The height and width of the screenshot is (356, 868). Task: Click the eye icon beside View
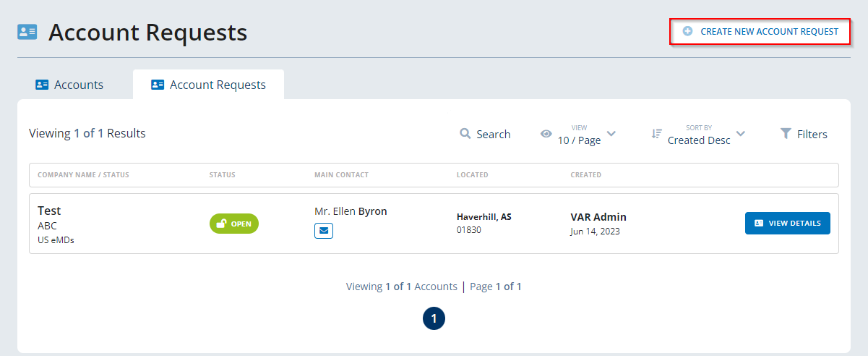pyautogui.click(x=546, y=134)
